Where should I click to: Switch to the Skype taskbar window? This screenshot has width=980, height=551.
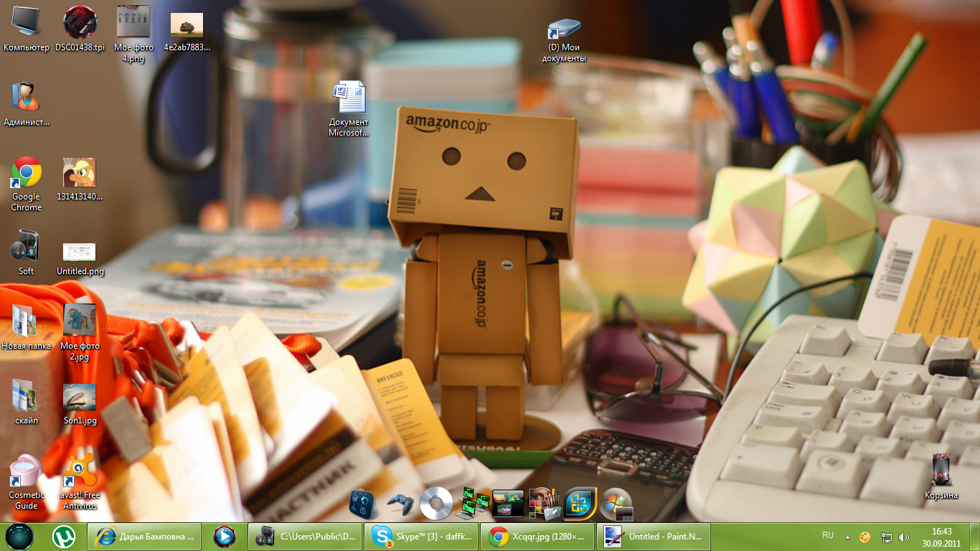(421, 537)
